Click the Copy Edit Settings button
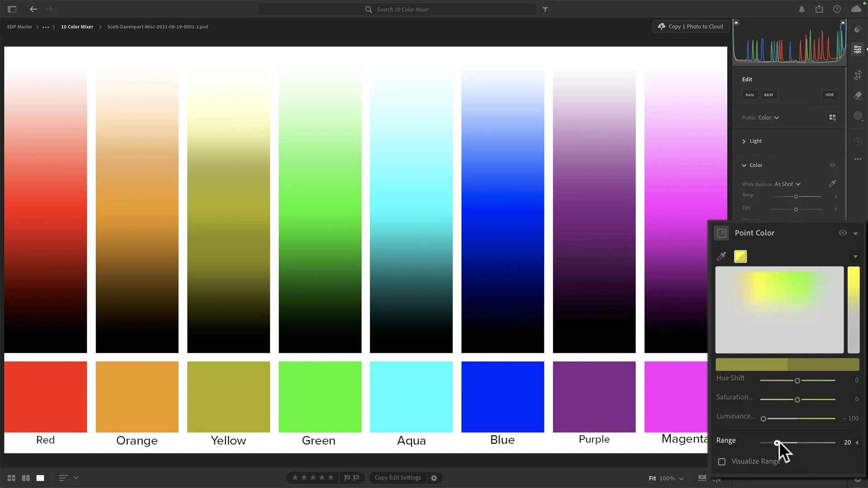The image size is (868, 488). click(x=397, y=478)
